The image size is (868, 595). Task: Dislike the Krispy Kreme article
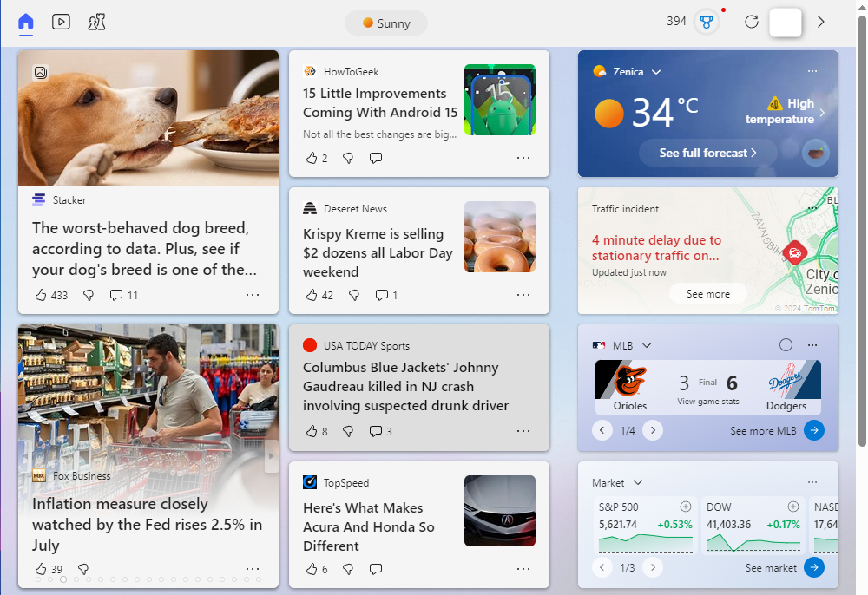(x=354, y=295)
